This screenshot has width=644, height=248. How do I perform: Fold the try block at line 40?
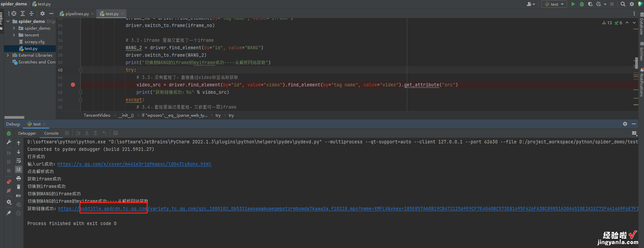tap(80, 70)
